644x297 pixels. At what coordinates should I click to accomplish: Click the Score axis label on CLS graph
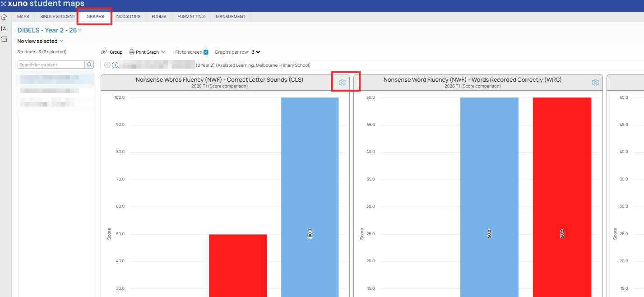point(109,234)
